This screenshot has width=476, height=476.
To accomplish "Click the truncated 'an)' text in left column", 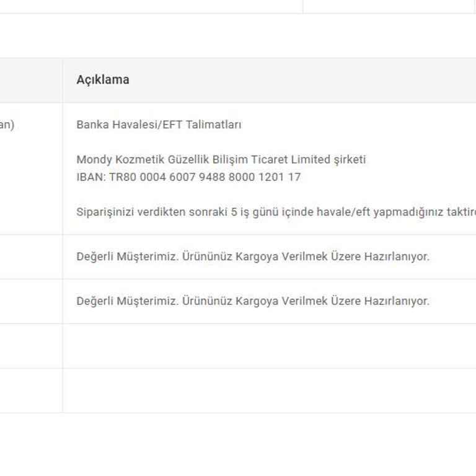I will (6, 125).
